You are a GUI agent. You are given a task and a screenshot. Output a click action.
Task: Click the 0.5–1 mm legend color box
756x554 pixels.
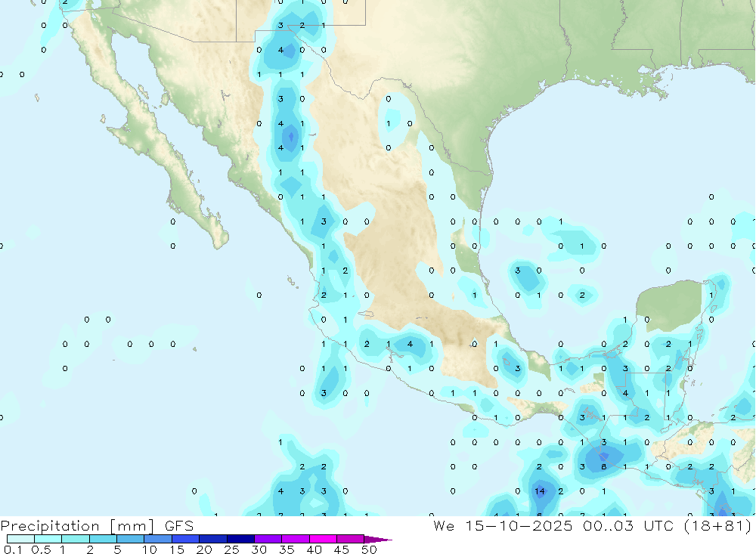click(48, 539)
